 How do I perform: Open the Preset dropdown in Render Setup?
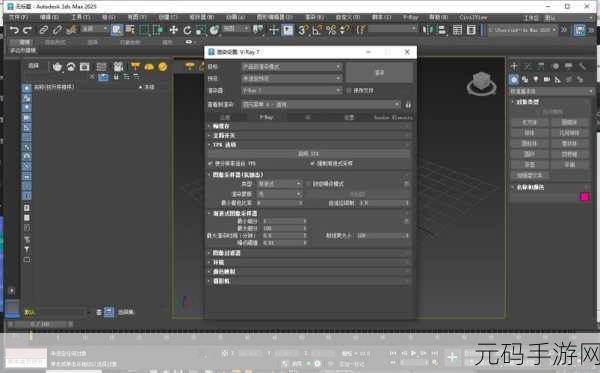point(292,78)
